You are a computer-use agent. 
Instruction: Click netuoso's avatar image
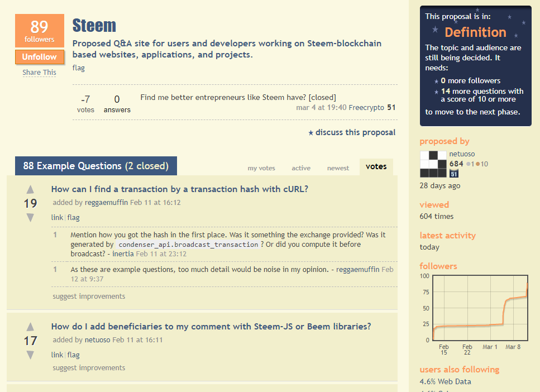click(x=433, y=164)
